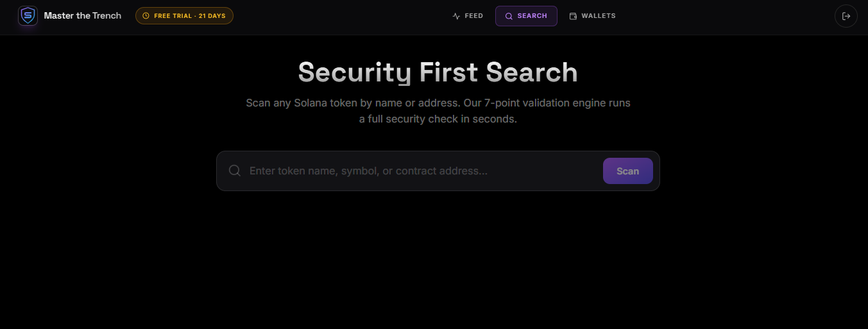Click the logout arrow icon

[846, 16]
